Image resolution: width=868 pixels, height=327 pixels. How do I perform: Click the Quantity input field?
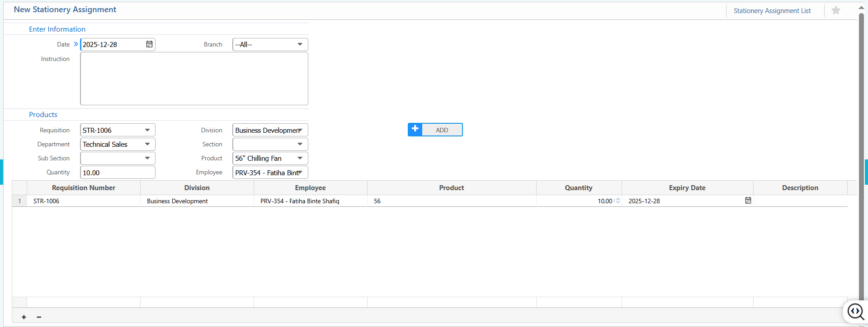coord(118,173)
